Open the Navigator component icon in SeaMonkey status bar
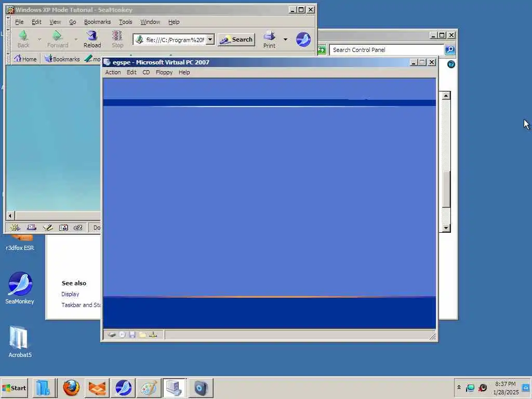The image size is (532, 399). pos(15,228)
